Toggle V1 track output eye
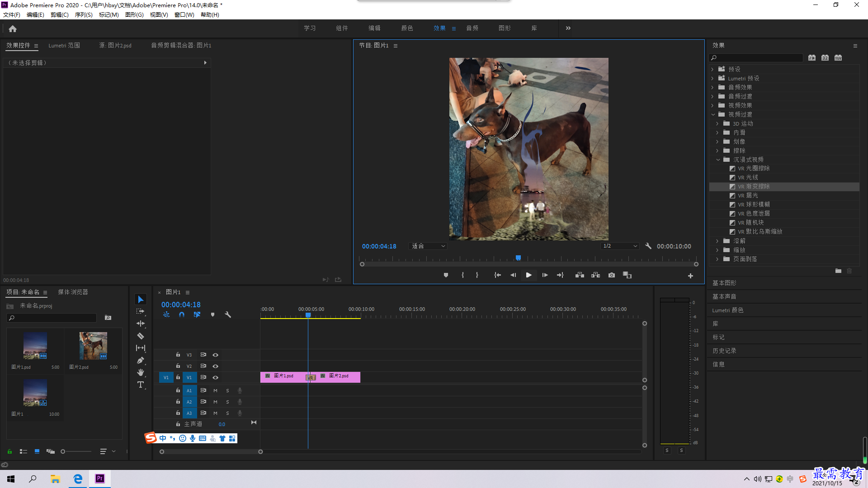Screen dimensions: 868x488 point(216,377)
